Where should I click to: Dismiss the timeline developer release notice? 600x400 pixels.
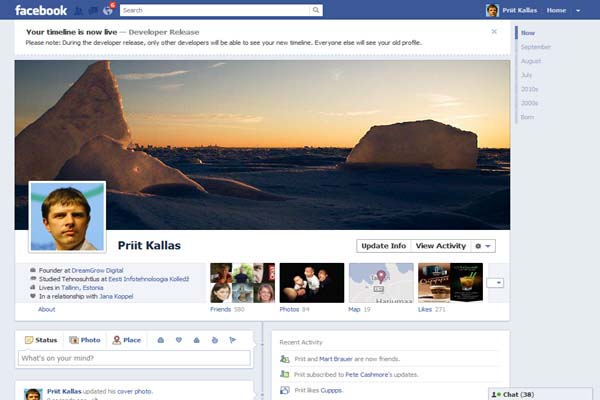(x=494, y=31)
